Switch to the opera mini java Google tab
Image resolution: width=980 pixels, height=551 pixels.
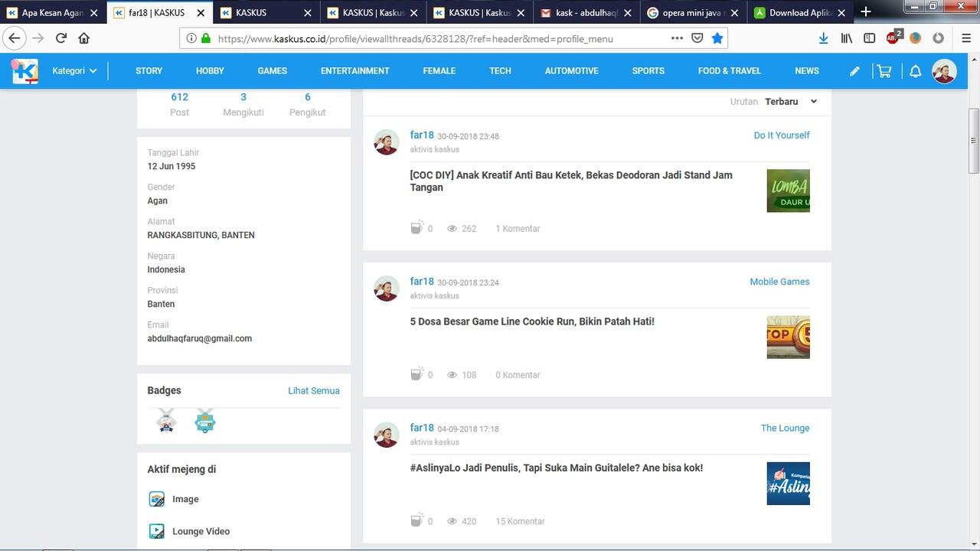pyautogui.click(x=693, y=12)
